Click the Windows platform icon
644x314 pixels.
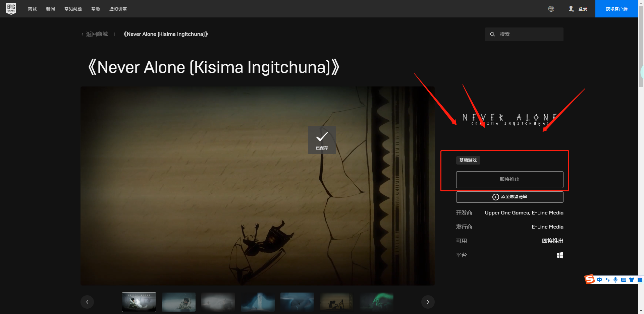click(x=560, y=255)
